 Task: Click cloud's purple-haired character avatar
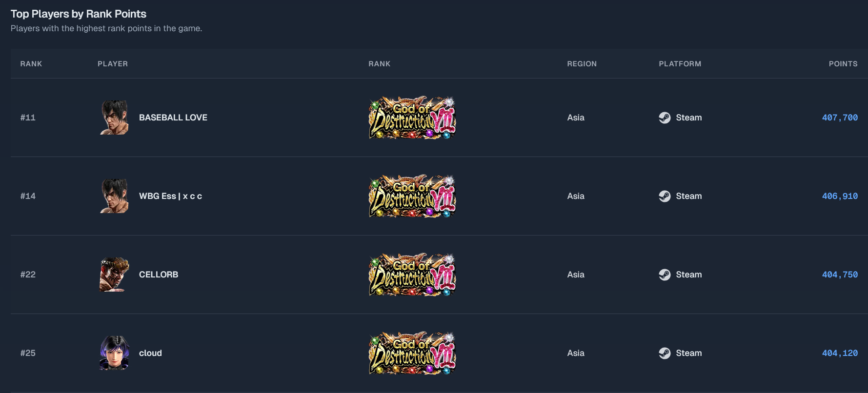coord(115,353)
